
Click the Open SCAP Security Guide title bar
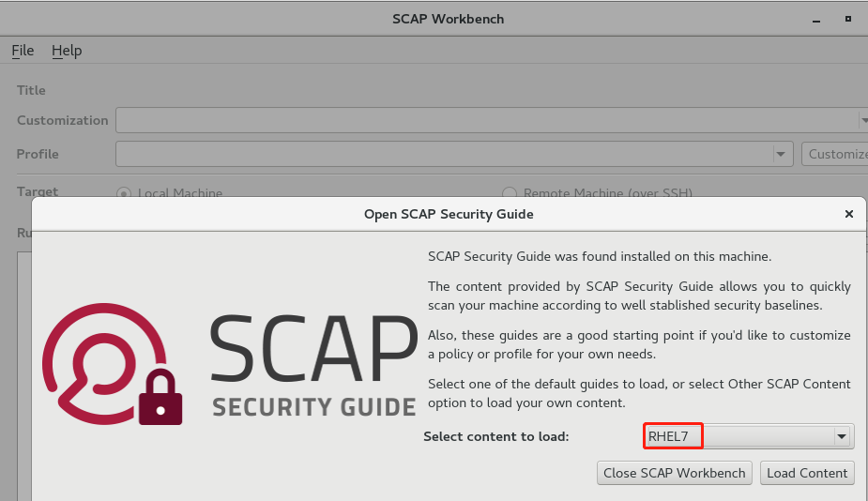click(448, 214)
